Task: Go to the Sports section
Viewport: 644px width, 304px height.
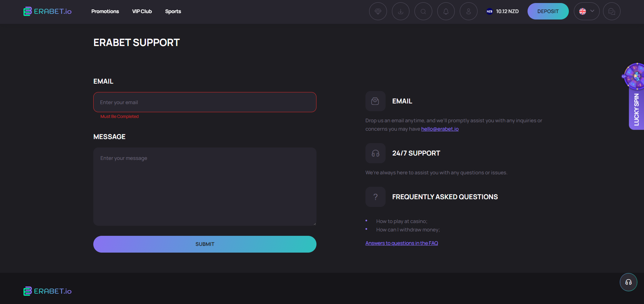Action: 173,11
